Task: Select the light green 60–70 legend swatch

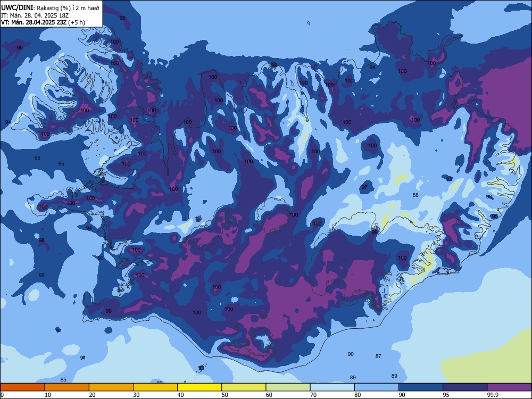Action: [x=288, y=387]
